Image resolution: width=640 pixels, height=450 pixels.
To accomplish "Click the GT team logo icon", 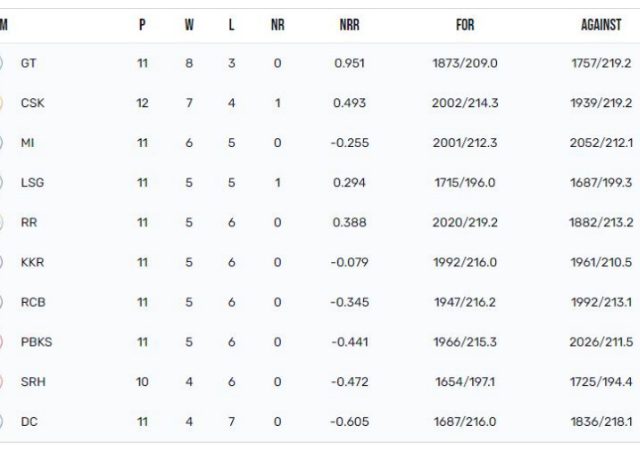I will click(x=1, y=63).
